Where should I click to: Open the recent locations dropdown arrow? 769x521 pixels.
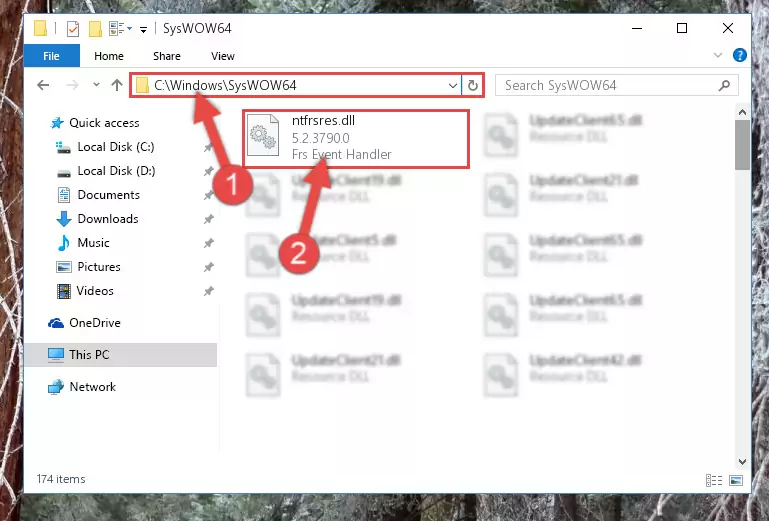(96, 85)
